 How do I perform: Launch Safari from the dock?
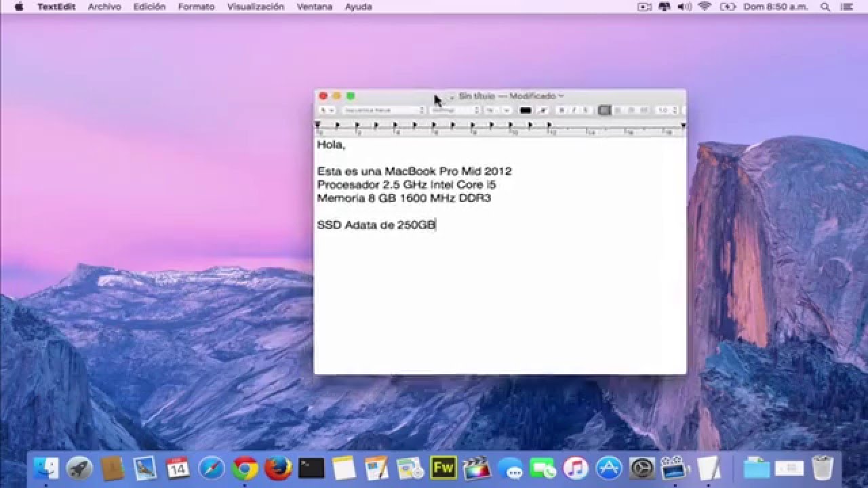[212, 468]
